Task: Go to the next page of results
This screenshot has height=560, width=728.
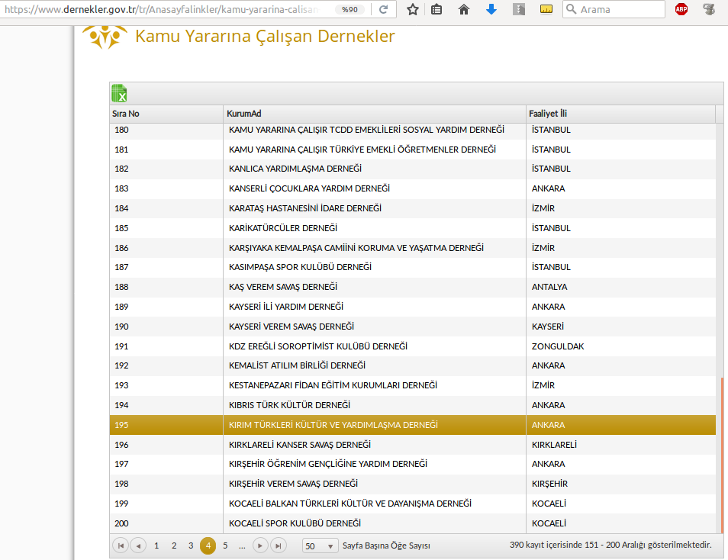Action: (260, 546)
